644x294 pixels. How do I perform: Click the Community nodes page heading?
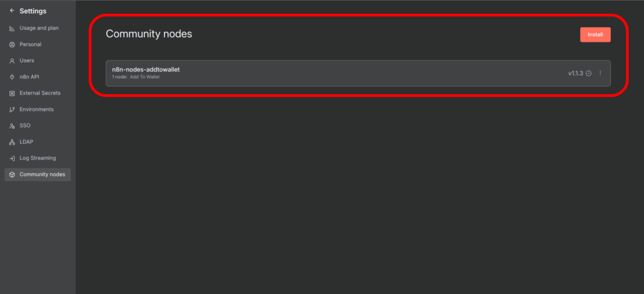coord(149,34)
